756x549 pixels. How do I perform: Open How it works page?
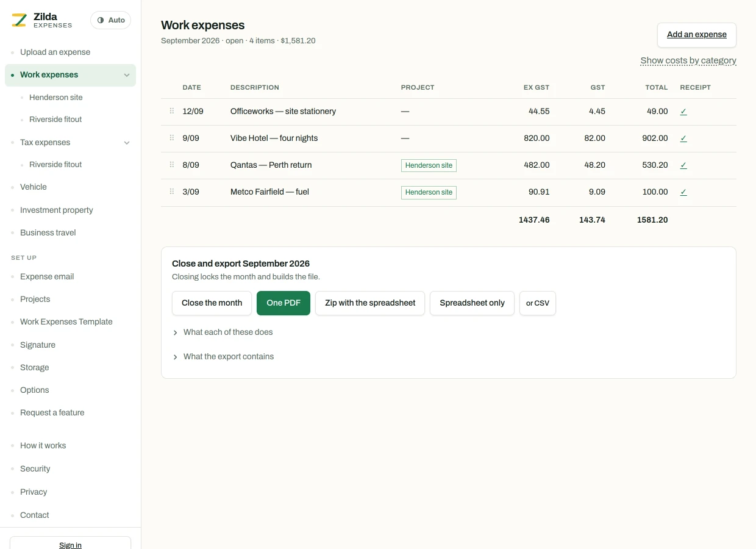click(43, 445)
